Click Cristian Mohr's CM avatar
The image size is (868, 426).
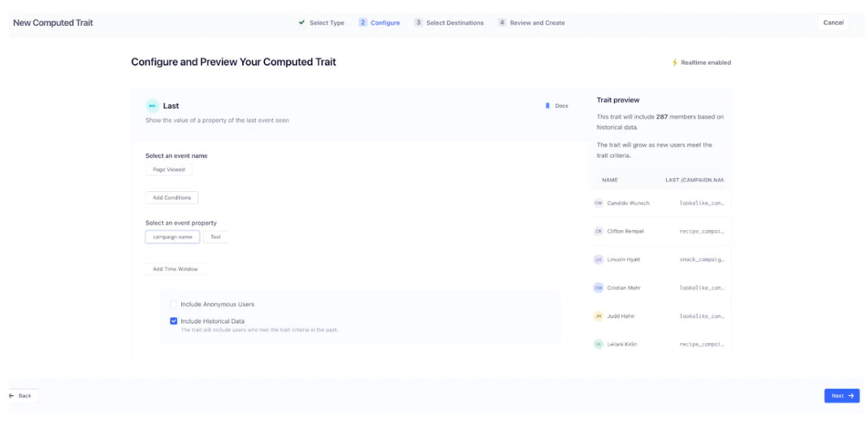(598, 288)
